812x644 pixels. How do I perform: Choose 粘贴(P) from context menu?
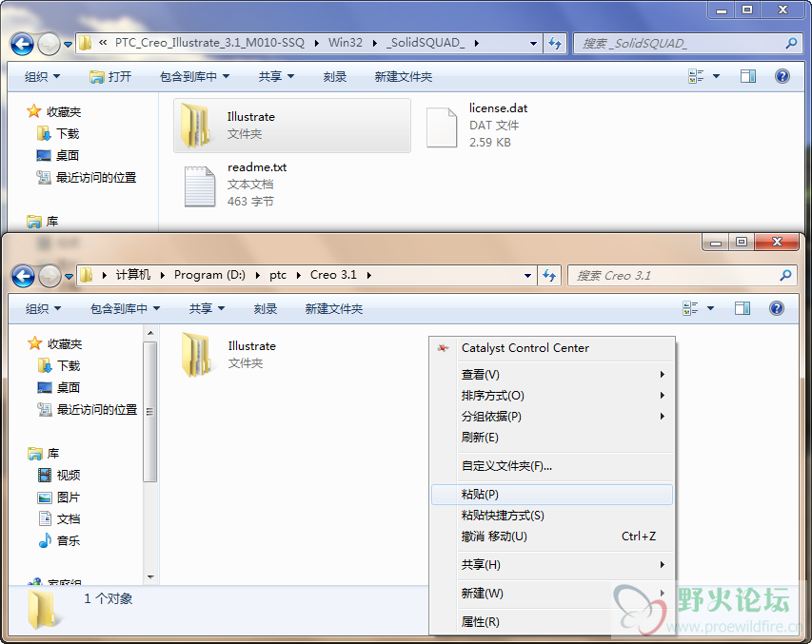coord(552,495)
